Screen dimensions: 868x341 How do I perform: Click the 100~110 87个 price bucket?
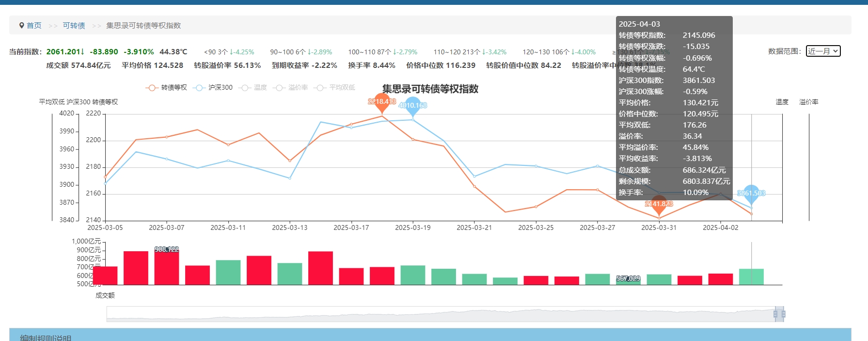(382, 52)
